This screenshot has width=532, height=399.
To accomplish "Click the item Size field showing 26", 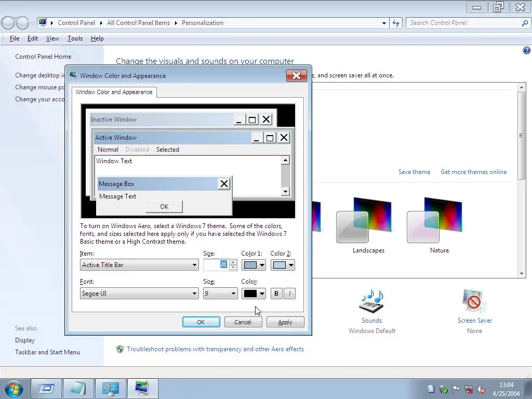I will [216, 264].
